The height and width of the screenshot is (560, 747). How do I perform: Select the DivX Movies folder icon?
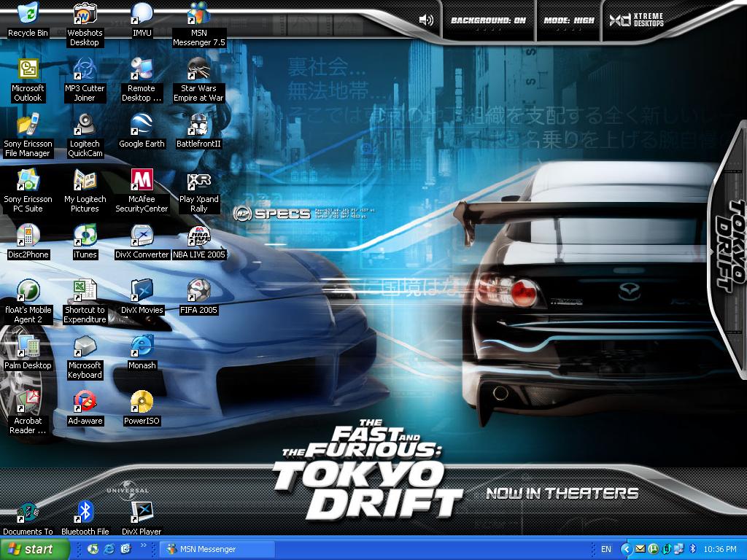(142, 297)
